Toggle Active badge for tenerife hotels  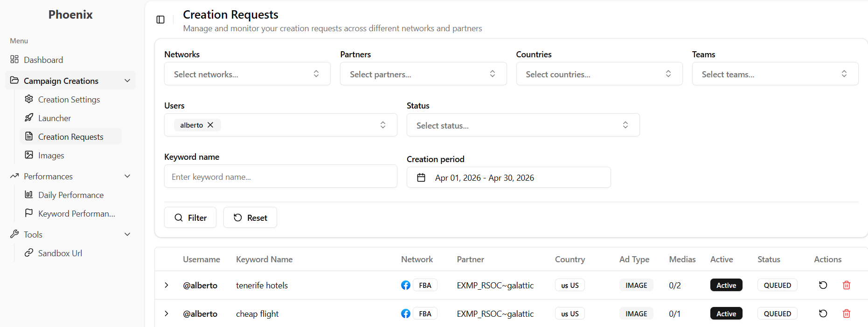point(726,285)
